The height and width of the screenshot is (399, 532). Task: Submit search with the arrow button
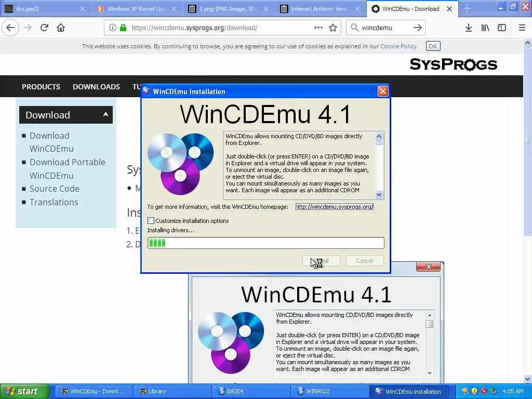[x=418, y=28]
